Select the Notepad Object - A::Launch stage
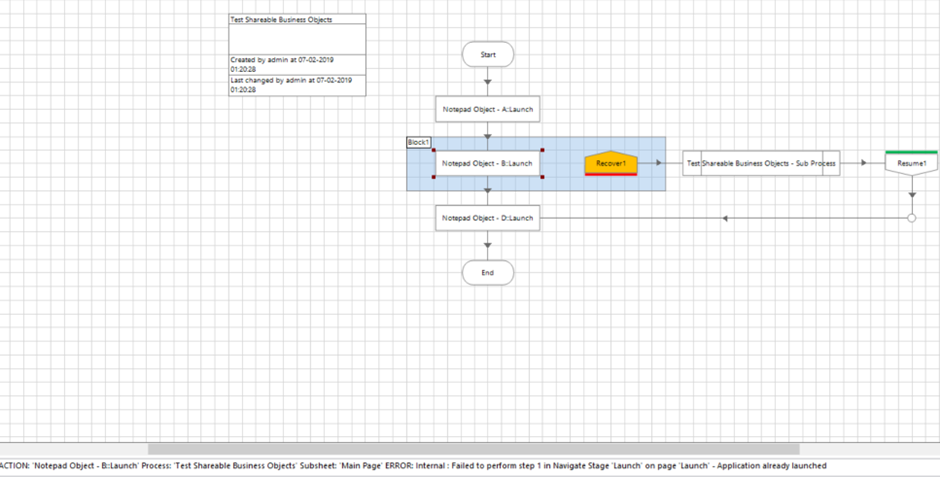This screenshot has height=477, width=940. pyautogui.click(x=487, y=109)
